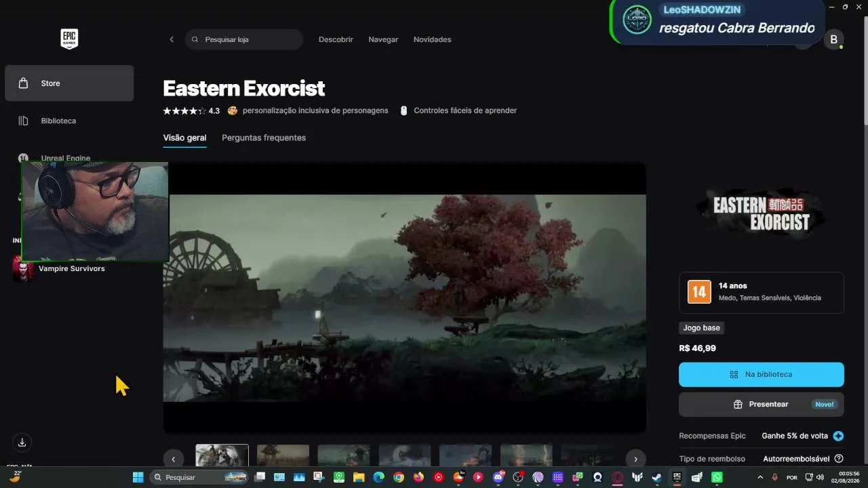Image resolution: width=868 pixels, height=488 pixels.
Task: Open the weather widget showing 22°
Action: (x=14, y=477)
